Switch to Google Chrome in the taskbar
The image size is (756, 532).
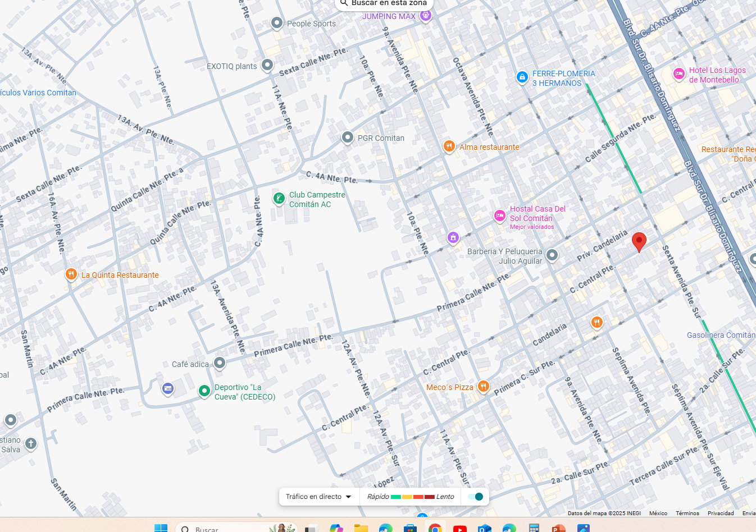click(435, 528)
